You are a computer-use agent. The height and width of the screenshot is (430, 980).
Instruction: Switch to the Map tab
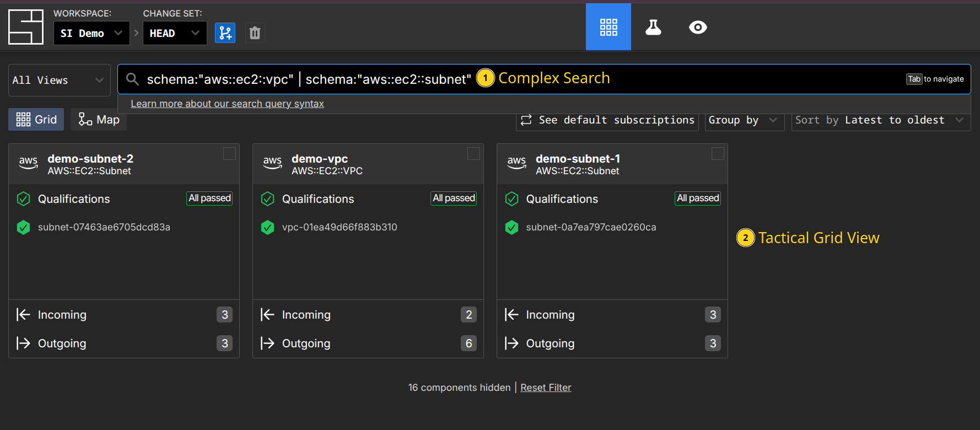[x=99, y=120]
